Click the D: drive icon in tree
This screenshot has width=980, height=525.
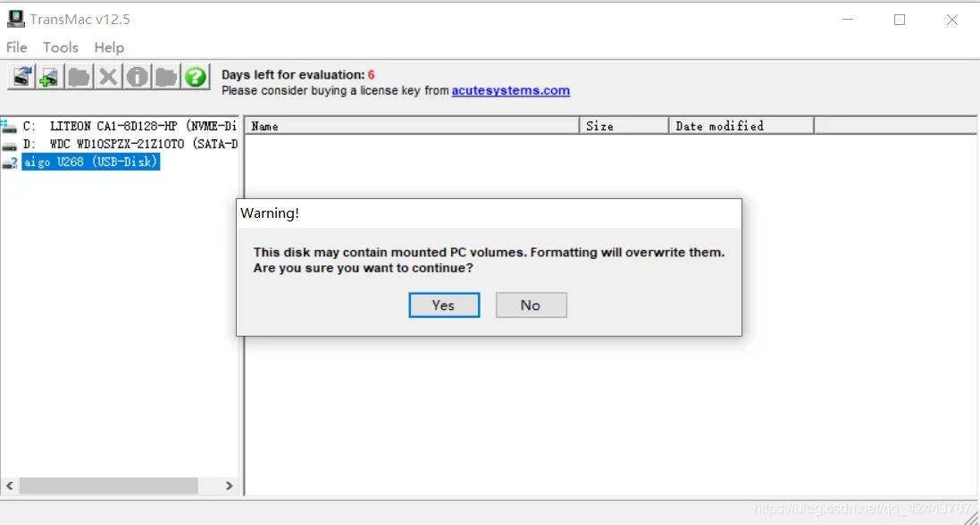(9, 146)
